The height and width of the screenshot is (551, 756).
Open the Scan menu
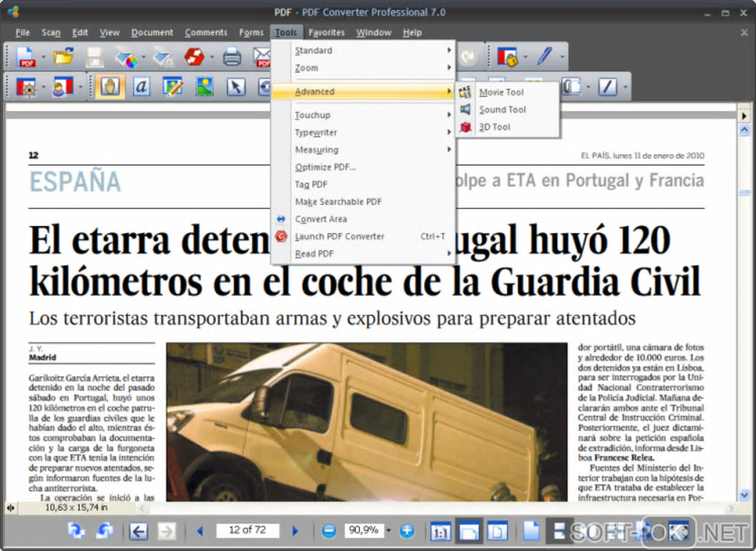[50, 33]
